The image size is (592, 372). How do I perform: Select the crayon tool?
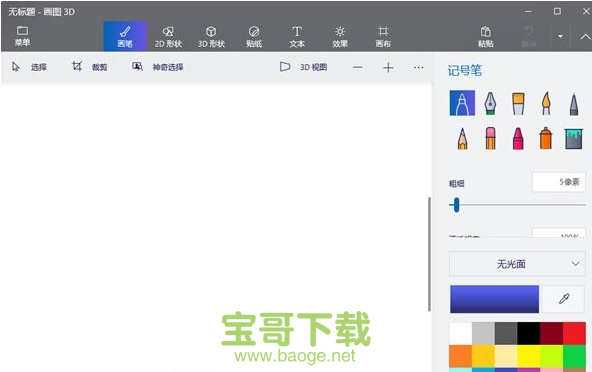coord(518,138)
